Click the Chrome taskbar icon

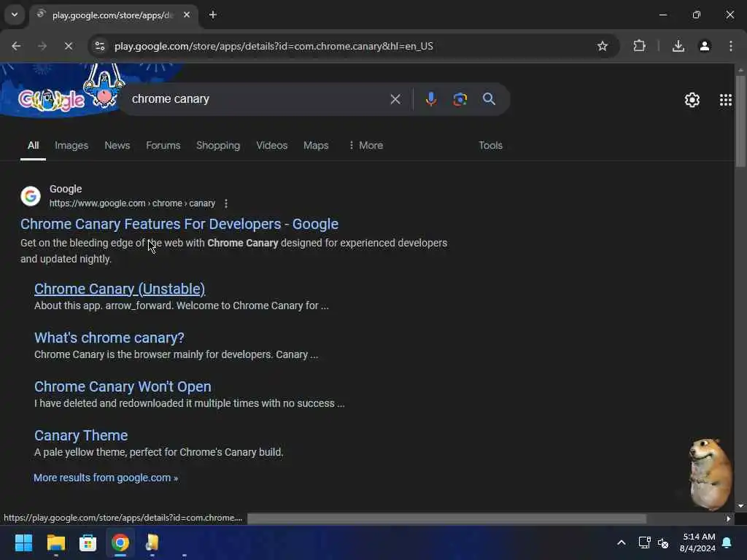pos(120,542)
